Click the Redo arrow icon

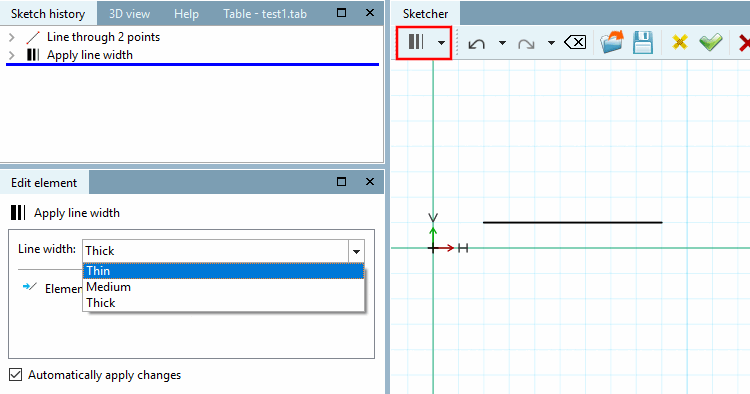click(x=526, y=44)
